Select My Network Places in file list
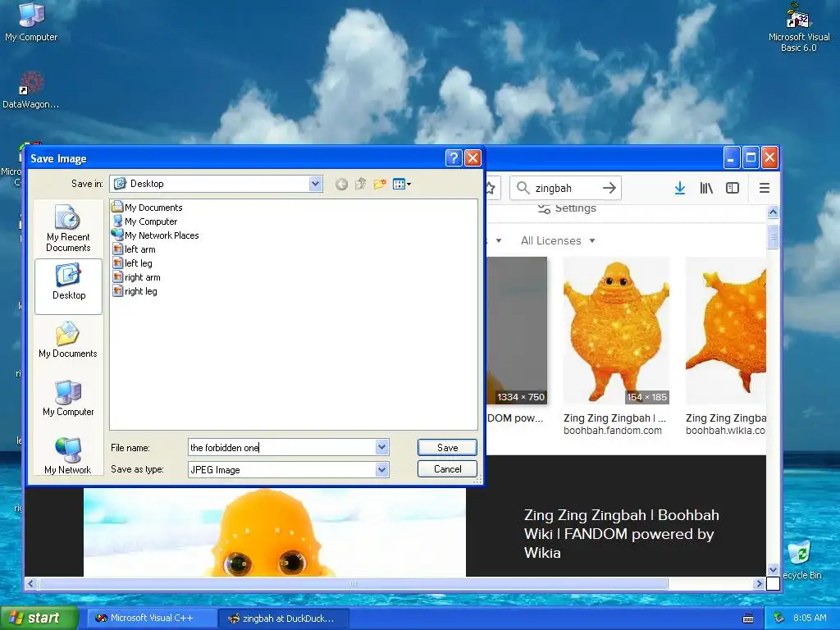This screenshot has width=840, height=630. pyautogui.click(x=155, y=235)
